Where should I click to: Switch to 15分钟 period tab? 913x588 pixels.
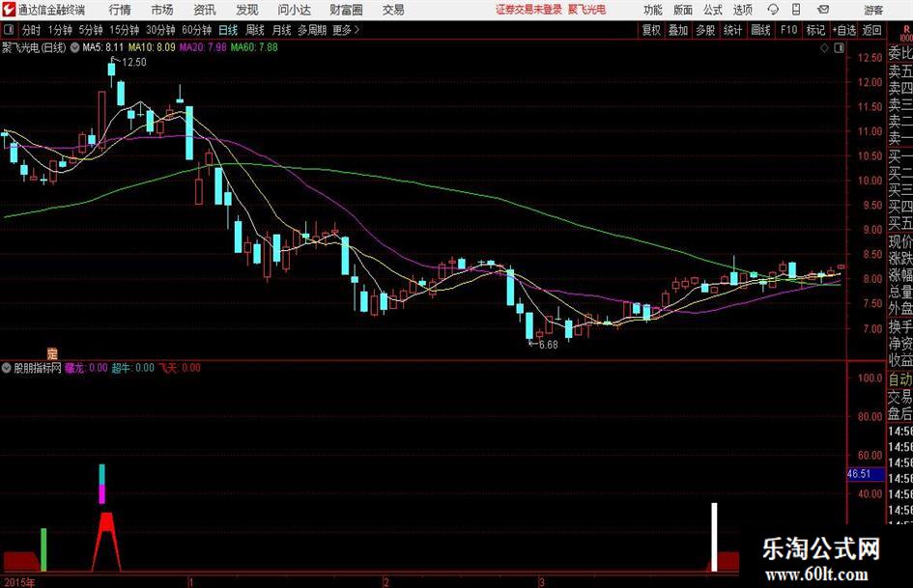tap(124, 30)
